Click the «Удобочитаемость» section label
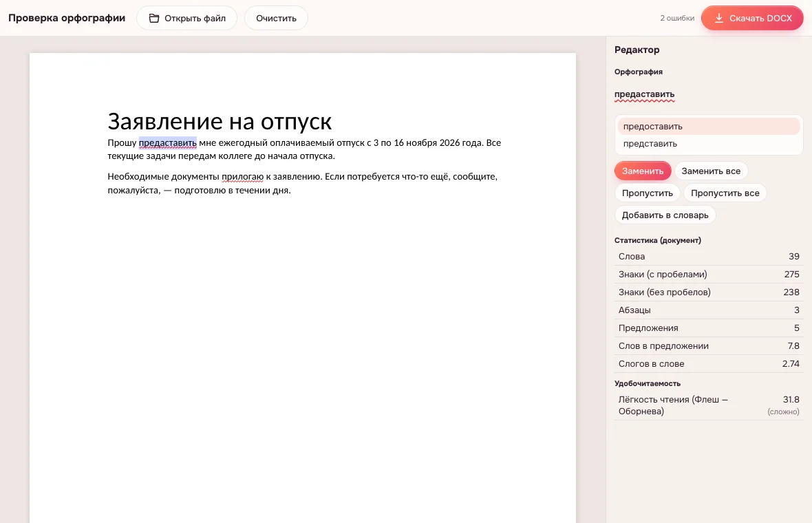 click(648, 384)
